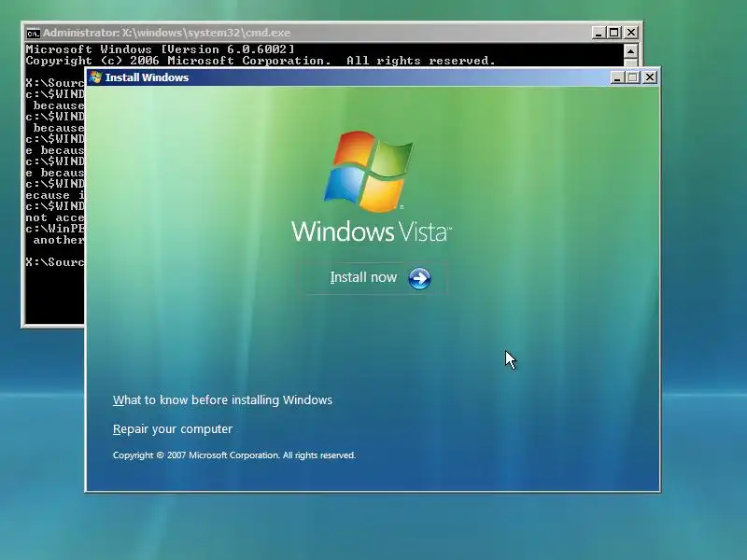
Task: Click the blue arrow icon beside Install now
Action: coord(419,278)
